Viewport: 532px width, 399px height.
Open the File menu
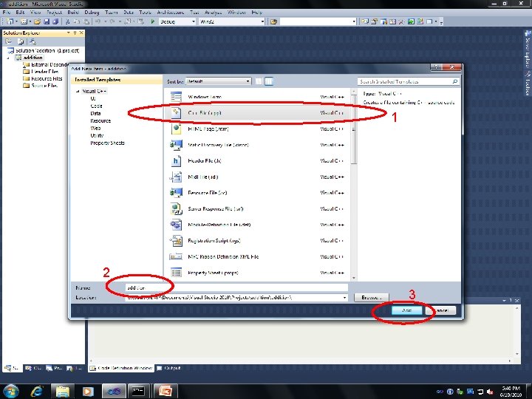7,13
